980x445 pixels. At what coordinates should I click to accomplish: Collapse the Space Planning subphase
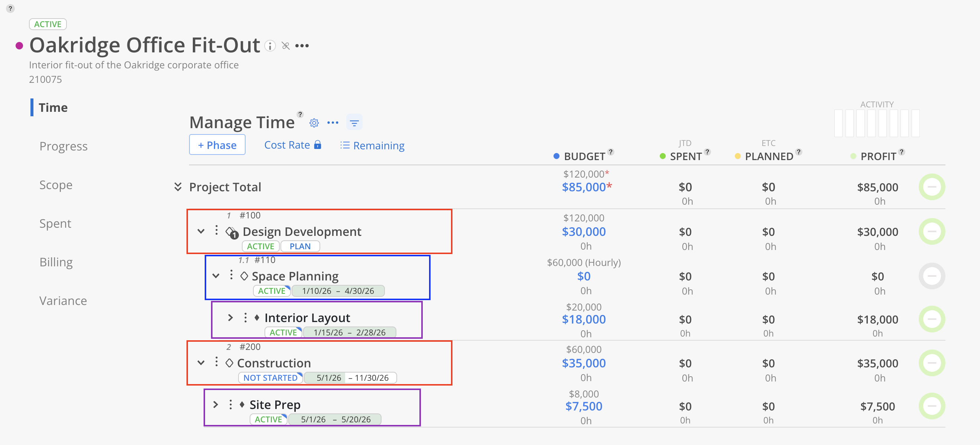[216, 275]
